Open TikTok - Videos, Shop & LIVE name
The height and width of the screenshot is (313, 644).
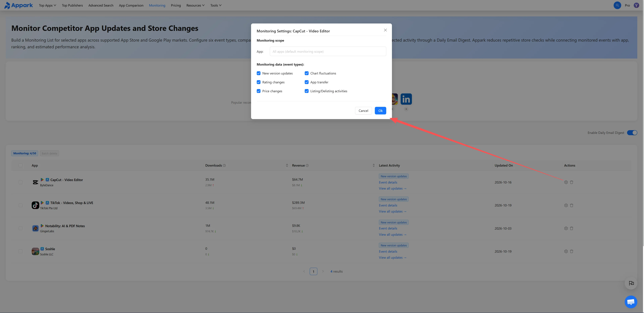click(72, 203)
